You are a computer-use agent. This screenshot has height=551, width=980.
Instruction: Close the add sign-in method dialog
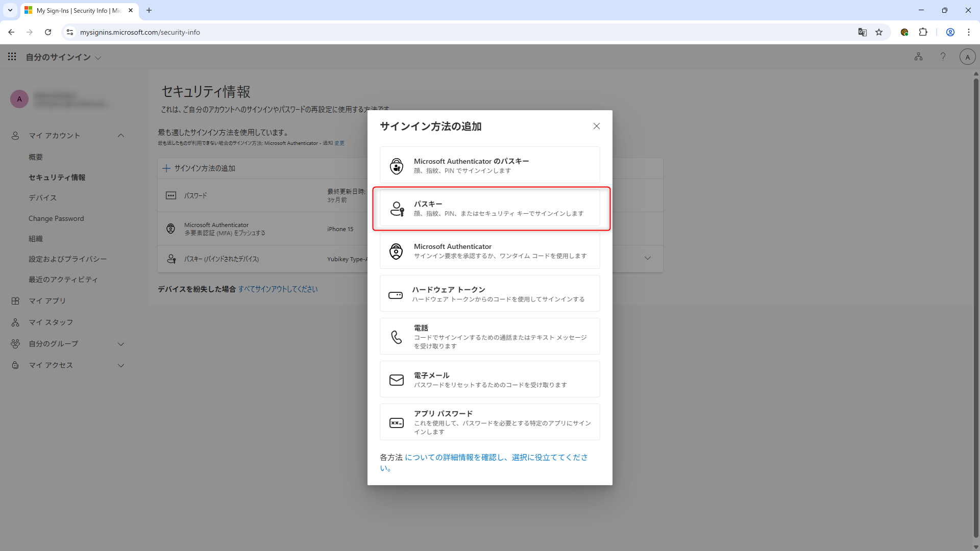click(x=596, y=126)
